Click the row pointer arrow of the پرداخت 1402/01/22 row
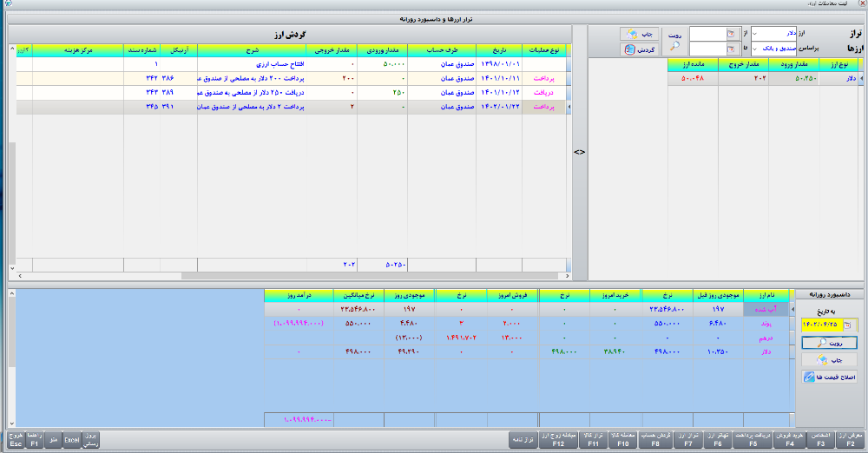 [569, 107]
